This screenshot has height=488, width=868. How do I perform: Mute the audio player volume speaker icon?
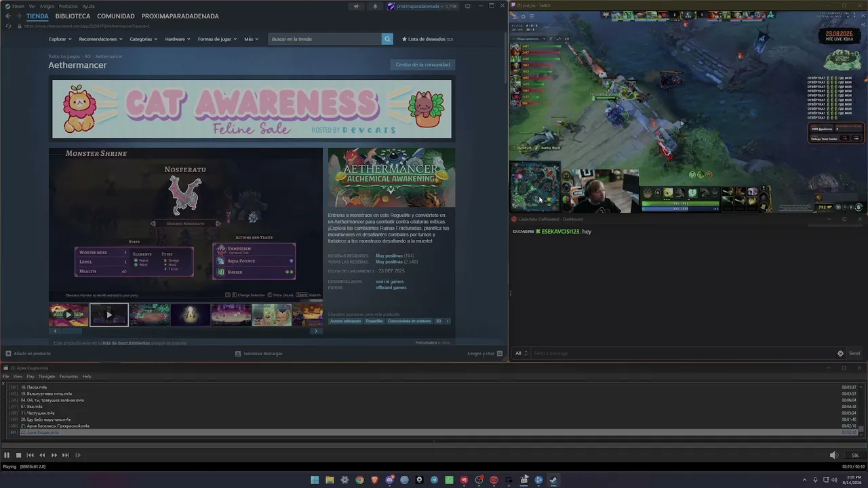pyautogui.click(x=834, y=455)
